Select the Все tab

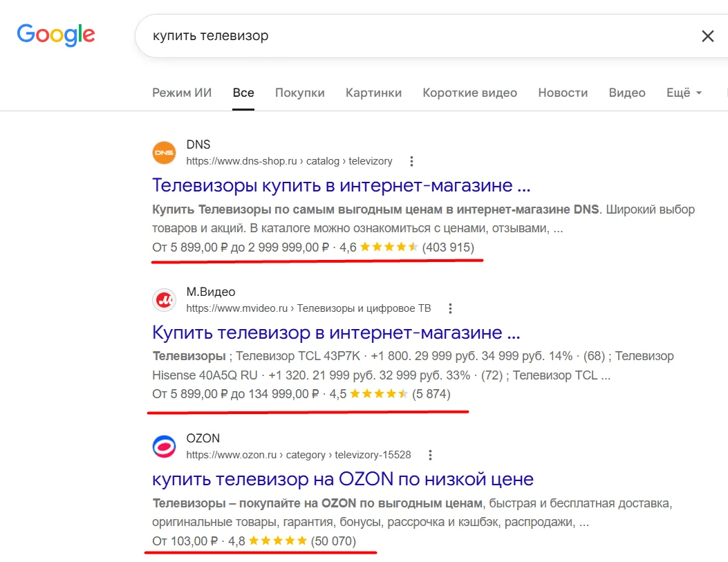pyautogui.click(x=243, y=93)
